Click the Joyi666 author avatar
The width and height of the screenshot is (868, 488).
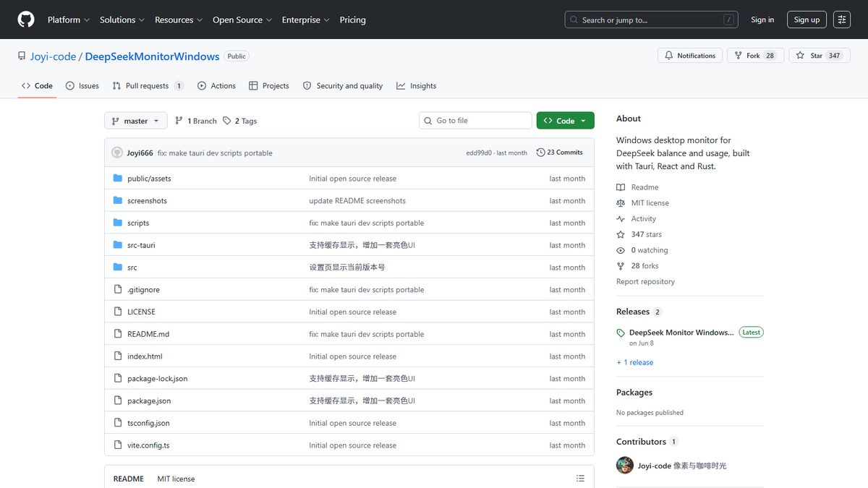coord(117,153)
